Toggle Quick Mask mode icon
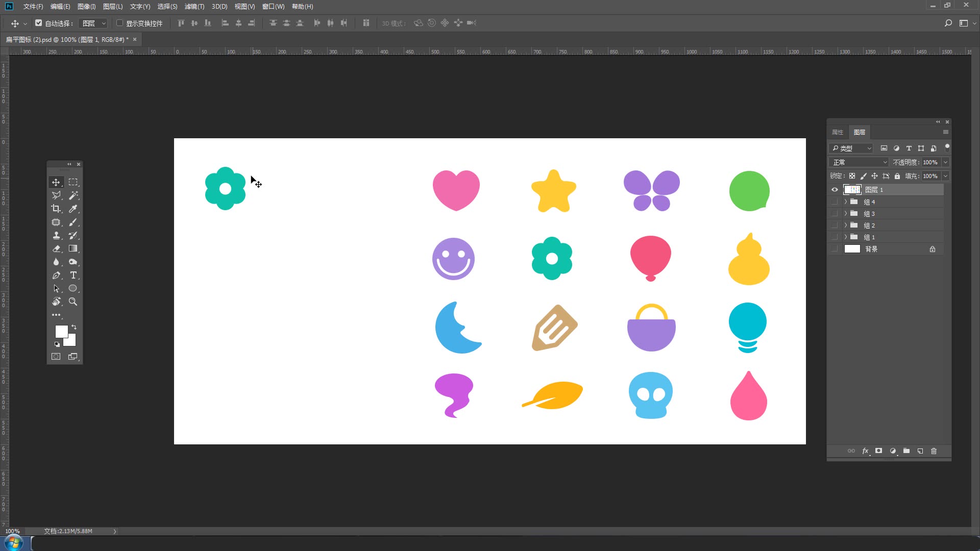The height and width of the screenshot is (551, 980). [x=56, y=357]
